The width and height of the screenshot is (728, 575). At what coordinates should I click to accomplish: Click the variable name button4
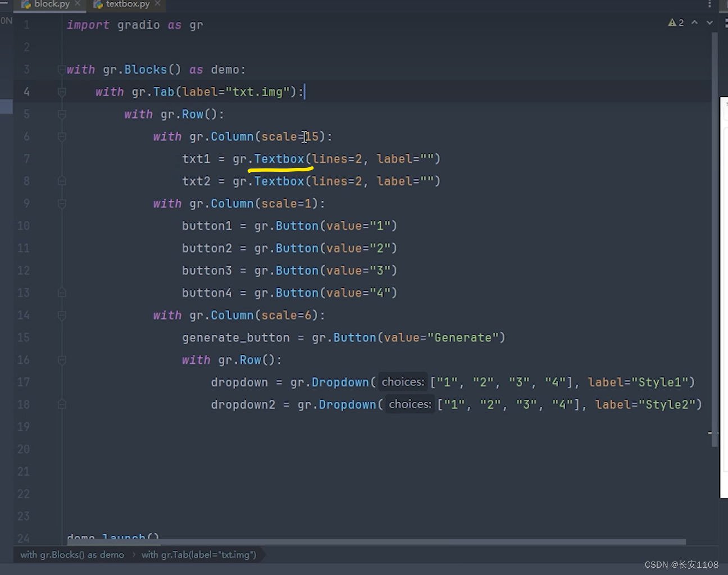[207, 293]
